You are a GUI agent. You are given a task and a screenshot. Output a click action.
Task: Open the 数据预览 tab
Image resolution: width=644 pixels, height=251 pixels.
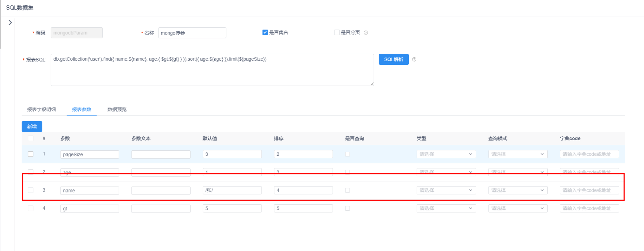tap(117, 109)
